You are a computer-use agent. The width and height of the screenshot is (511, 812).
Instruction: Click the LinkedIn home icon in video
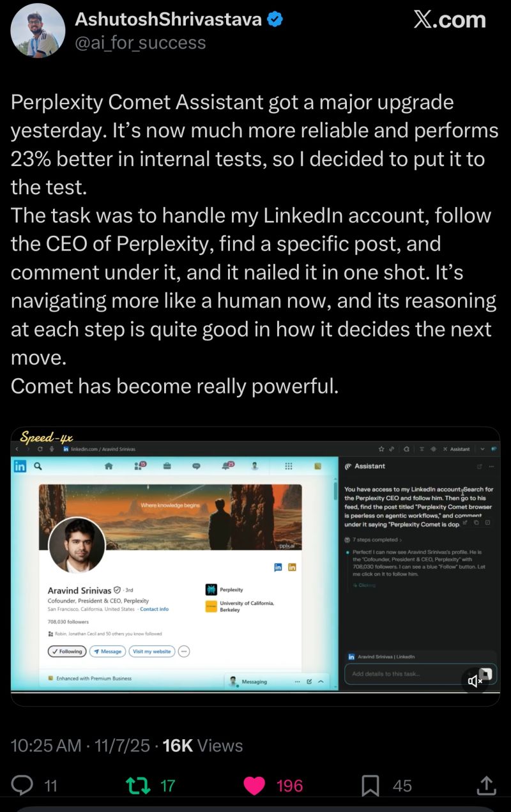pyautogui.click(x=109, y=466)
